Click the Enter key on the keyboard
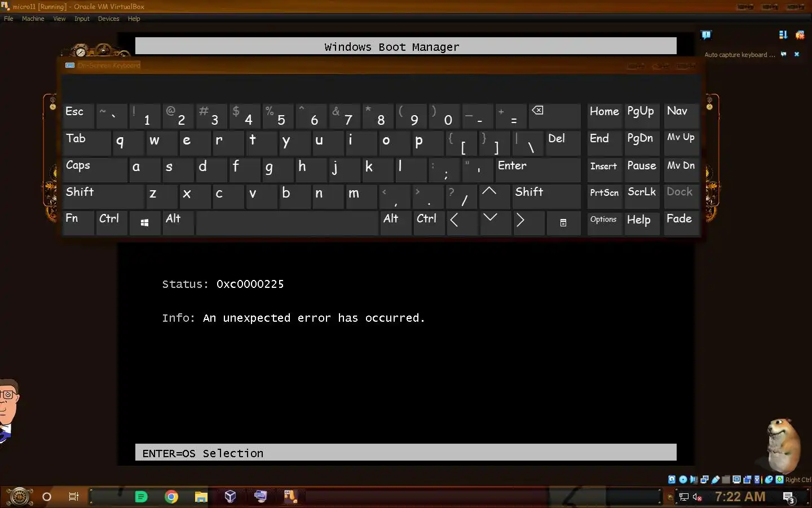Screen dimensions: 812x508 [537, 169]
